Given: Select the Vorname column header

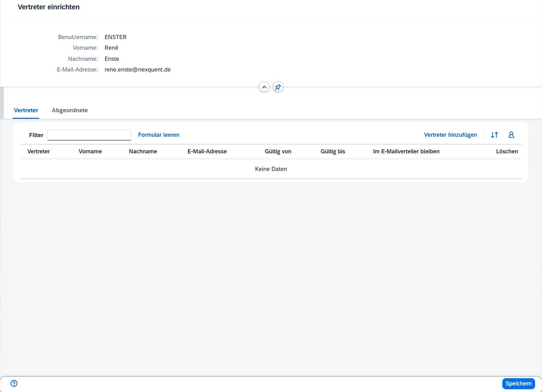Looking at the screenshot, I should [90, 152].
